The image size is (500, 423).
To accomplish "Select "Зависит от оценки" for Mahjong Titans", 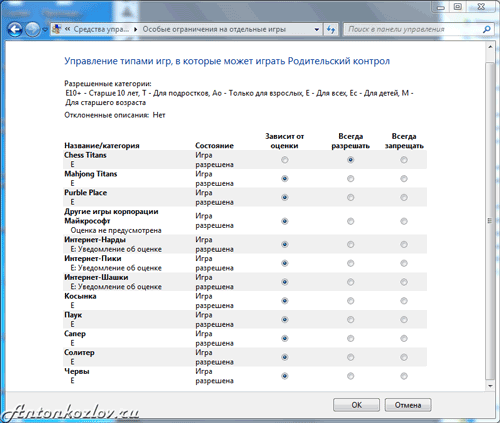I will [x=284, y=179].
